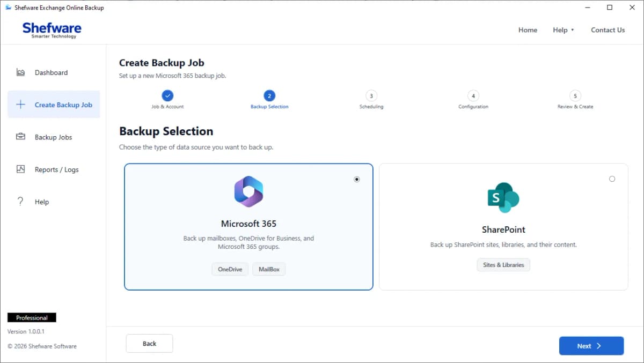Click the MailBox tag button
The image size is (644, 363).
point(269,269)
